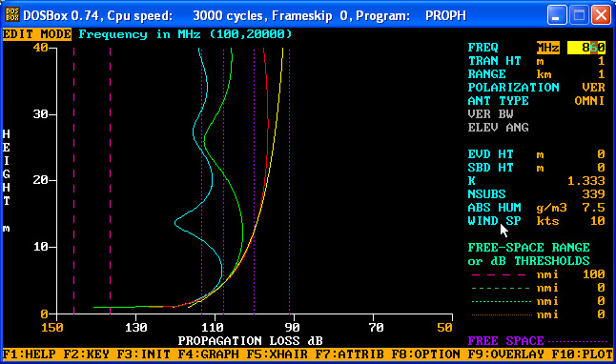This screenshot has height=364, width=616.
Task: Select the FREQ value field 860
Action: click(586, 48)
